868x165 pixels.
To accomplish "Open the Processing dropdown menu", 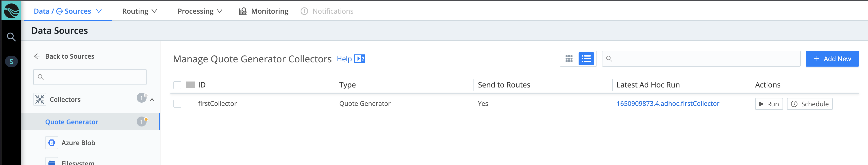I will click(200, 11).
